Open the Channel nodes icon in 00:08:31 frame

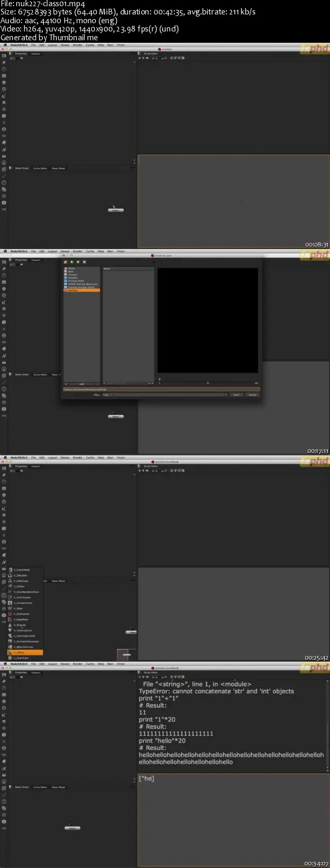click(4, 76)
